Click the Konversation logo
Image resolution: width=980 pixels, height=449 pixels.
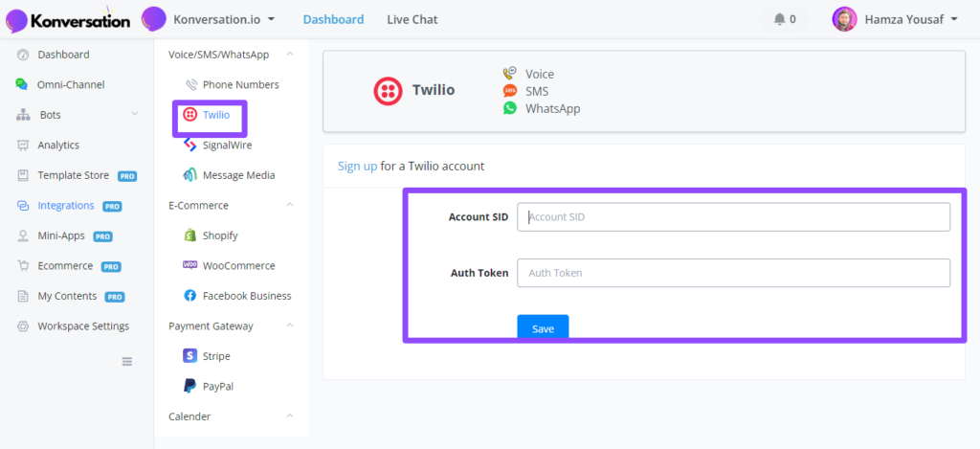68,20
